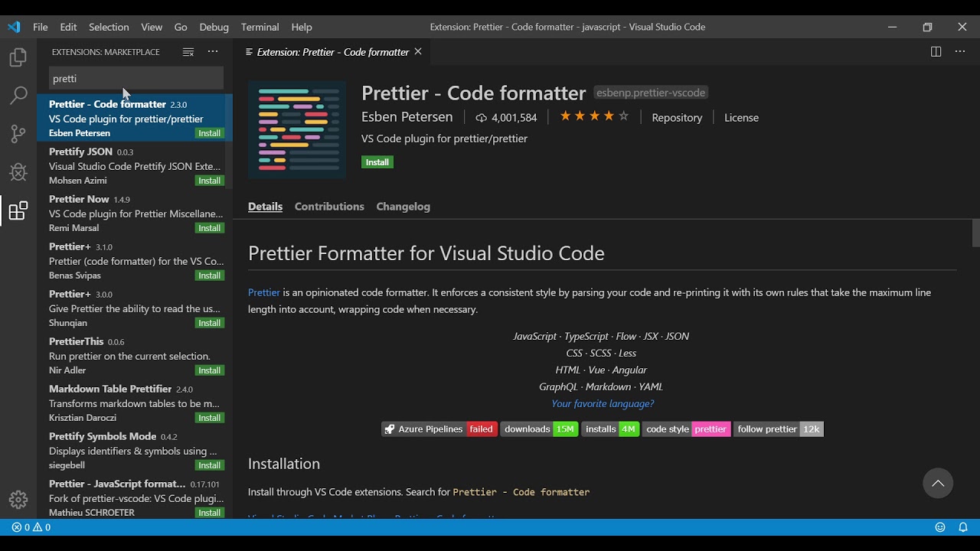
Task: Click the code style prettier badge
Action: (686, 429)
